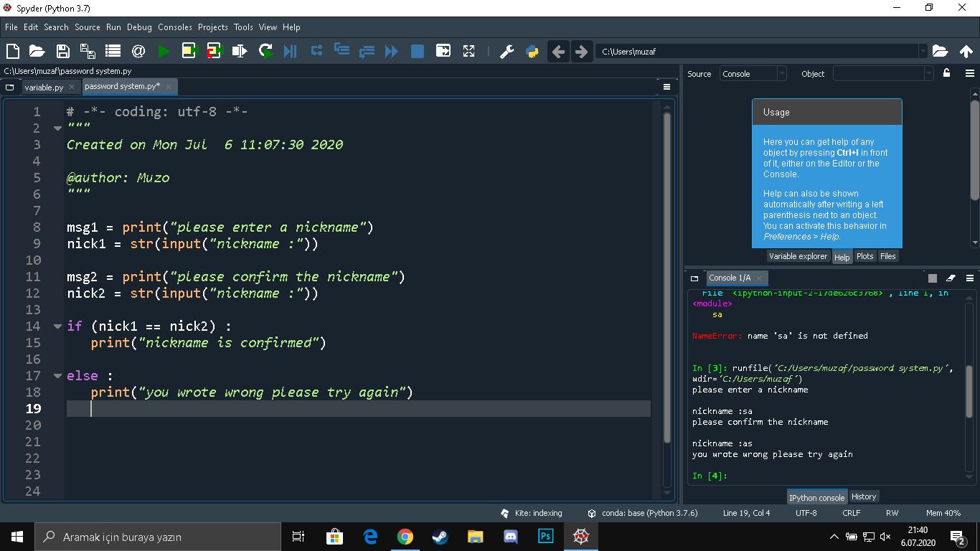Open the PYTHONPATH manager Python icon
Screen dimensions: 980x551
tap(532, 51)
